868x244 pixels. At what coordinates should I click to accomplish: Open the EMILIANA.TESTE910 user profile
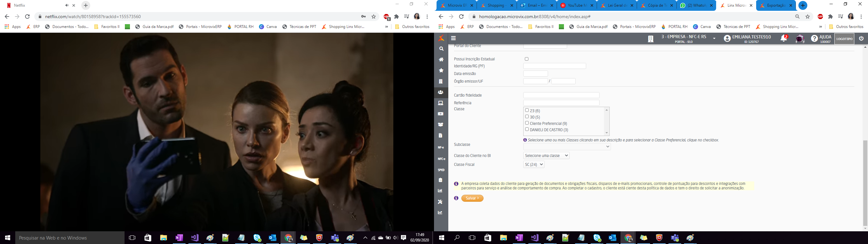coord(747,39)
